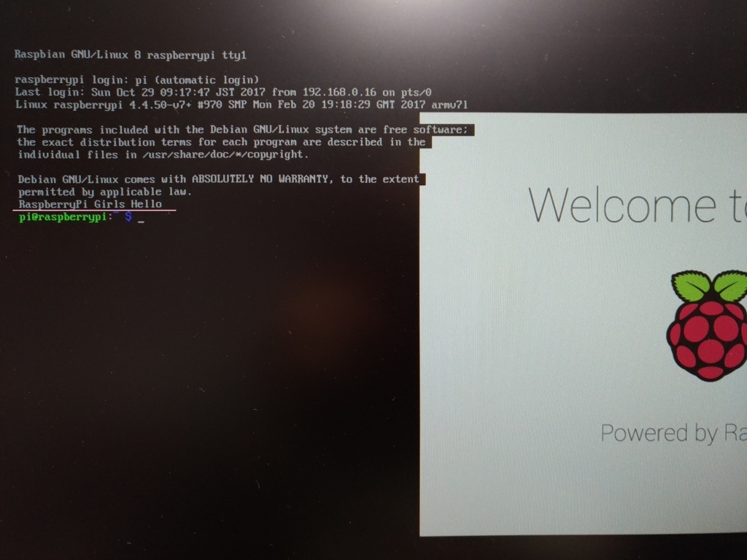
Task: Click 'the exact distribution terms' line
Action: click(222, 142)
